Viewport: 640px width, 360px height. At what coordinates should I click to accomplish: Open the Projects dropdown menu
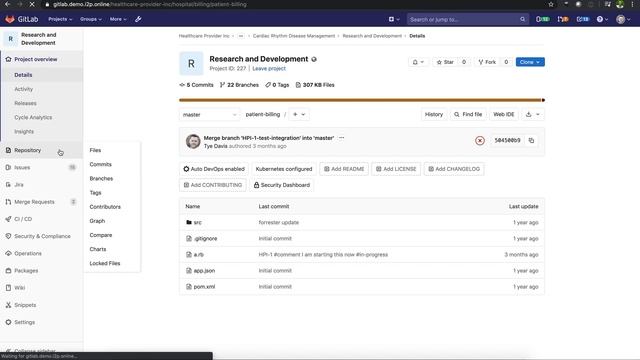60,19
